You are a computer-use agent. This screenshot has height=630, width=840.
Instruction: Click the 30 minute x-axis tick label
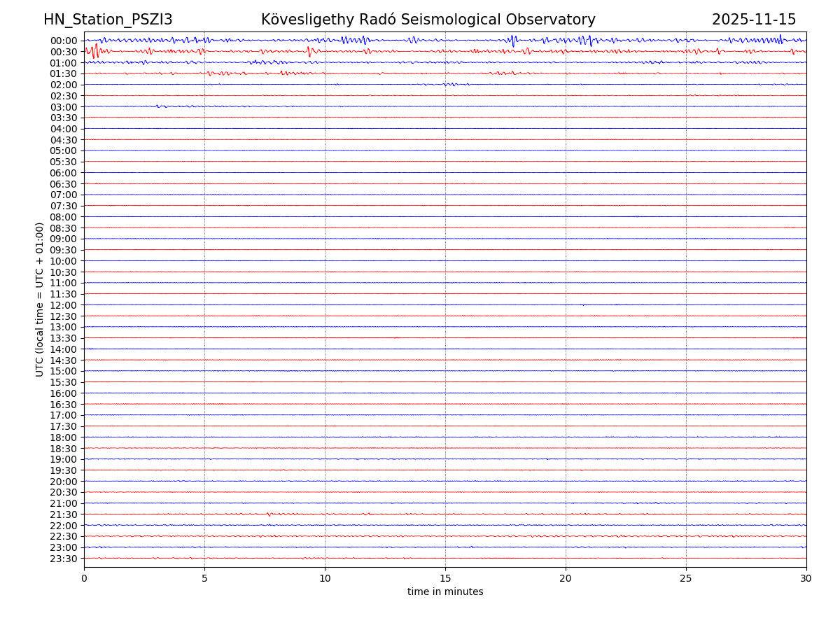click(806, 579)
